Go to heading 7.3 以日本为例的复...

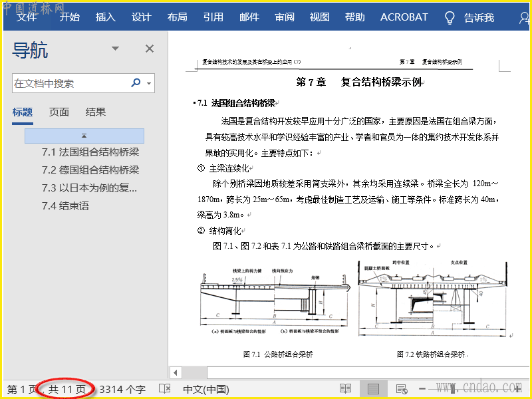[x=90, y=188]
